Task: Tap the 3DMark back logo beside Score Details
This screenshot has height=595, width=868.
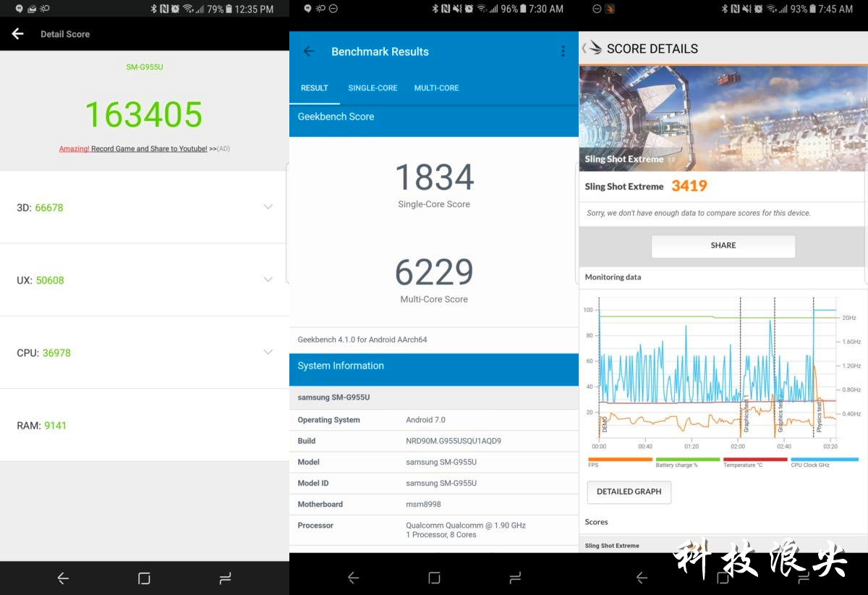Action: tap(592, 48)
